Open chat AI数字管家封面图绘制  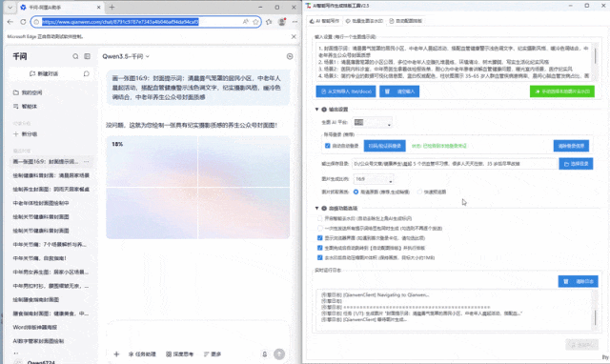[38, 341]
